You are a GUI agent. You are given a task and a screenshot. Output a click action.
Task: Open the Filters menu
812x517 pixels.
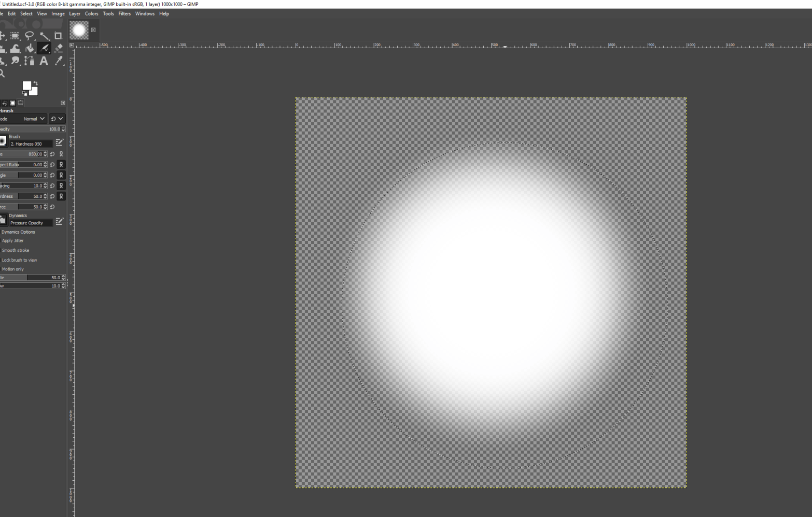(x=124, y=13)
